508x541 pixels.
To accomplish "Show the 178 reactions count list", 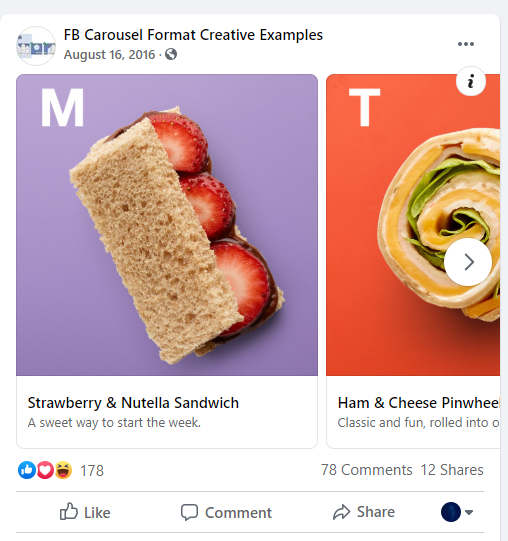I will click(x=92, y=471).
